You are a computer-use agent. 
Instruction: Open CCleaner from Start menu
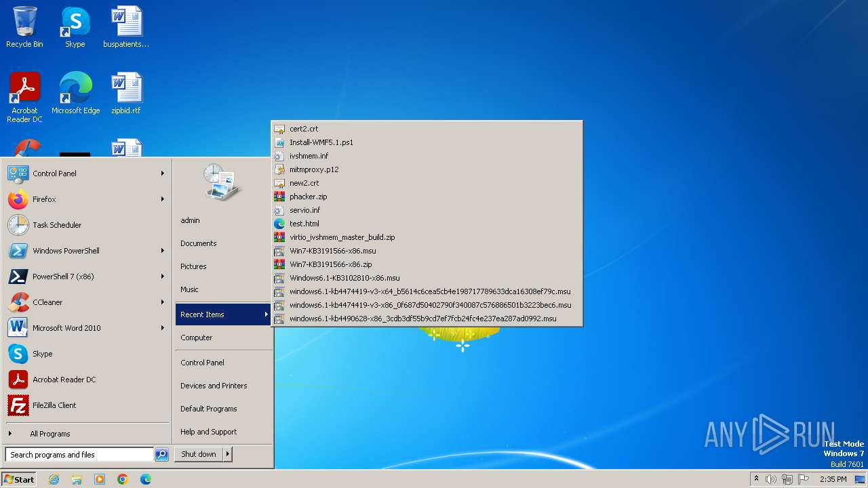87,302
